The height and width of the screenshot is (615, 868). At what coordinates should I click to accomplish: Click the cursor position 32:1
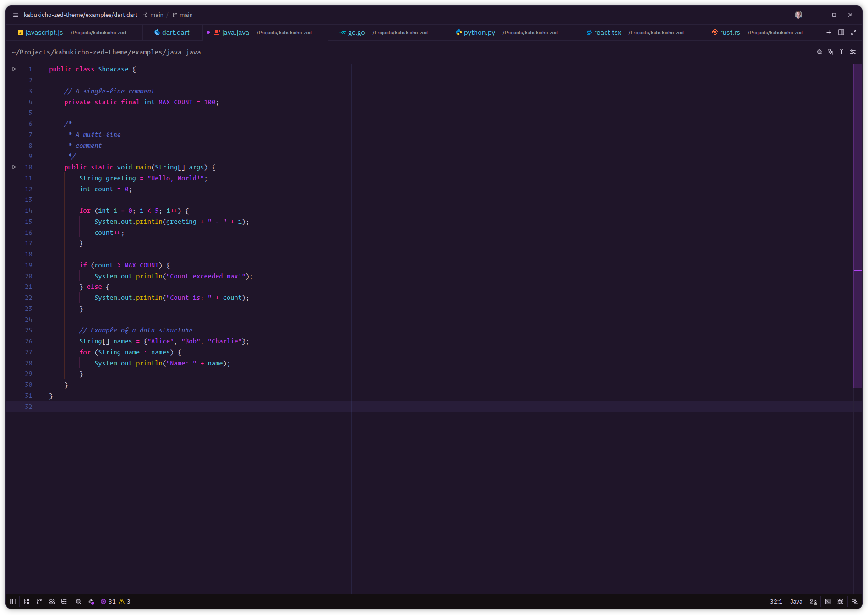click(776, 602)
